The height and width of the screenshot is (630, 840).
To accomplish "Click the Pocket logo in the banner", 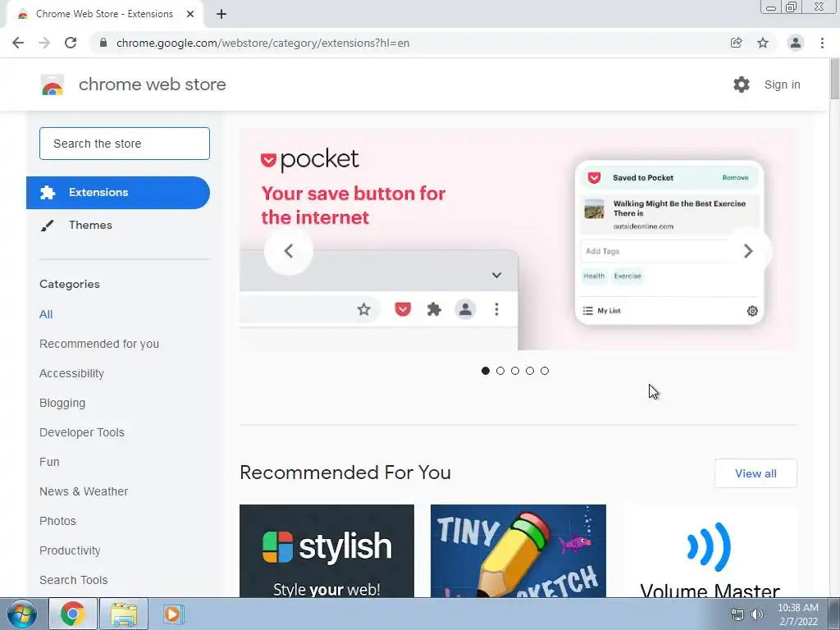I will [x=309, y=160].
